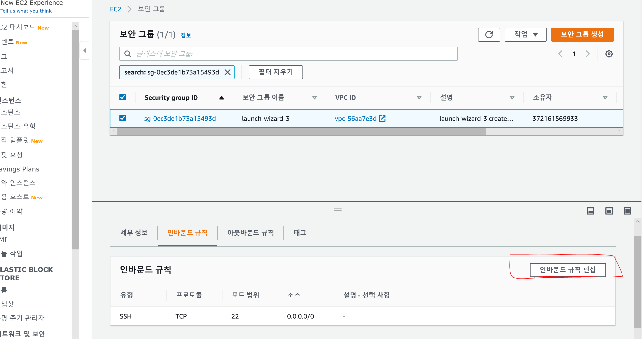Uncheck the launch-wizard-3 row checkbox

[x=123, y=118]
